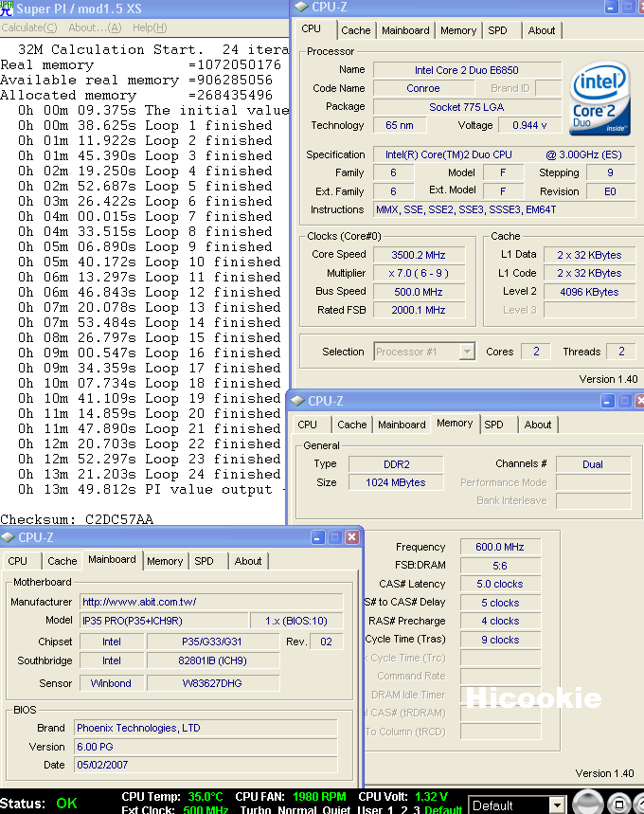Click the processor Name field Intel Core 2 Duo E6850
This screenshot has width=644, height=814.
(x=467, y=70)
